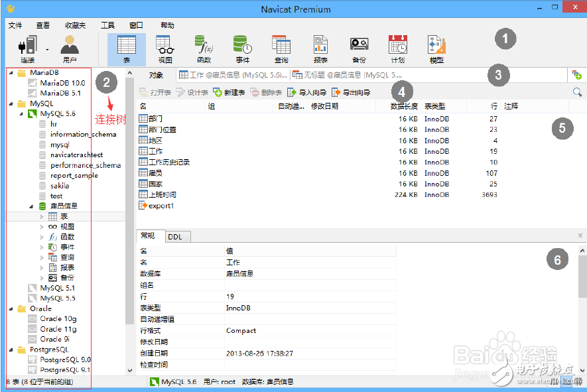This screenshot has height=392, width=587.
Task: Select the 报表 (Reports) toolbar icon
Action: 320,46
